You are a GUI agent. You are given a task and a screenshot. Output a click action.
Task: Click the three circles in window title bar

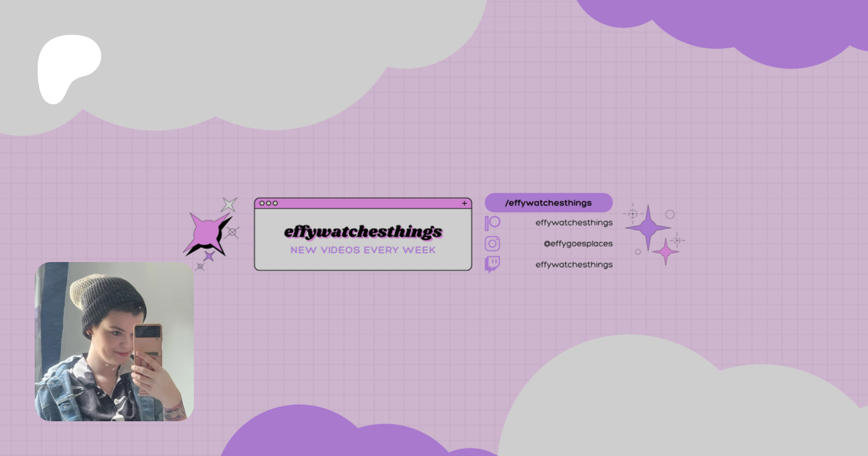(x=269, y=203)
